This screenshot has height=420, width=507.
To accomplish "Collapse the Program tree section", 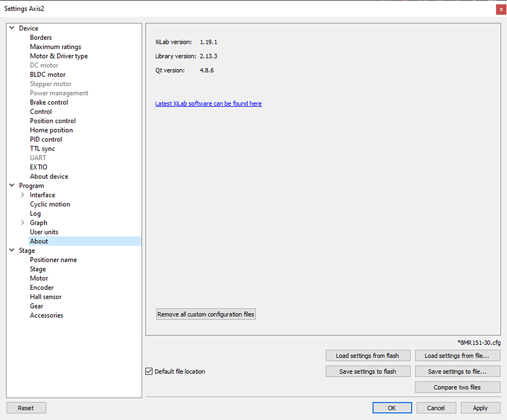I will [12, 185].
